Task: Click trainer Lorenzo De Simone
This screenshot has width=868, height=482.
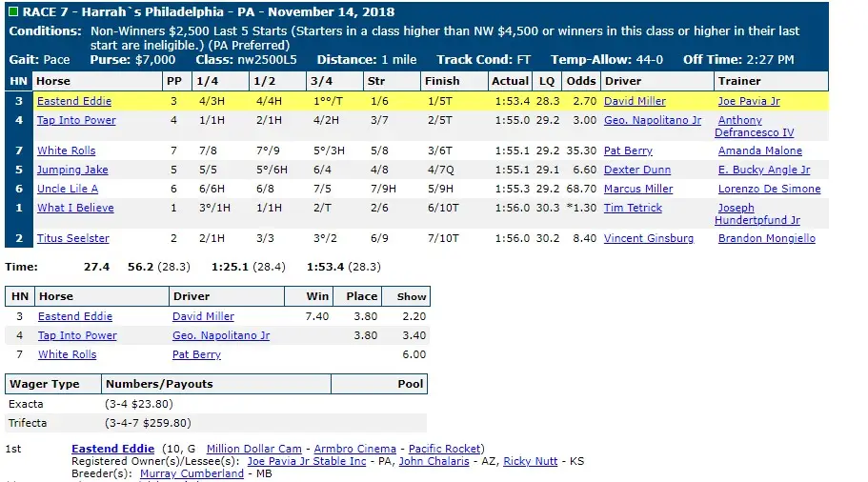Action: 769,189
